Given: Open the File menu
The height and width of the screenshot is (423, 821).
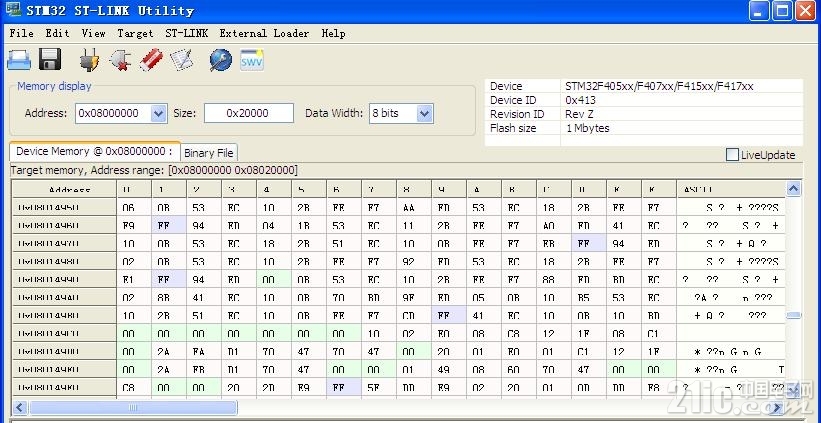Looking at the screenshot, I should pos(21,34).
